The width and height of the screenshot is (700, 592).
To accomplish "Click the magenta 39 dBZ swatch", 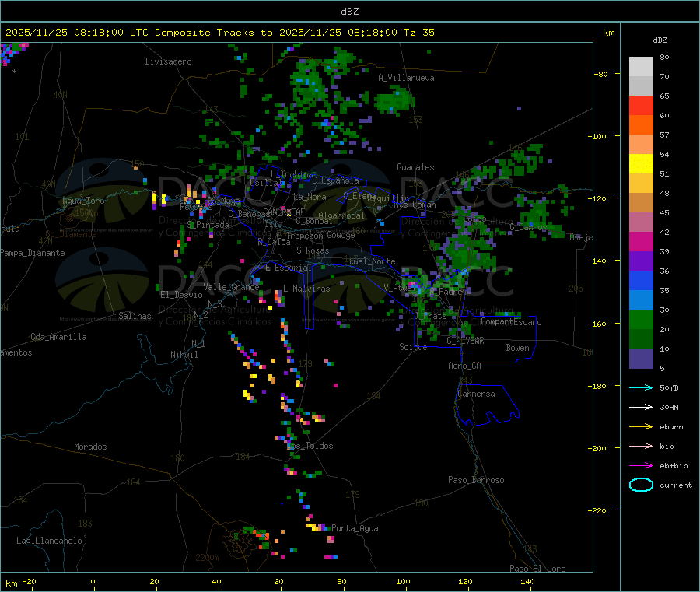I will pyautogui.click(x=641, y=241).
